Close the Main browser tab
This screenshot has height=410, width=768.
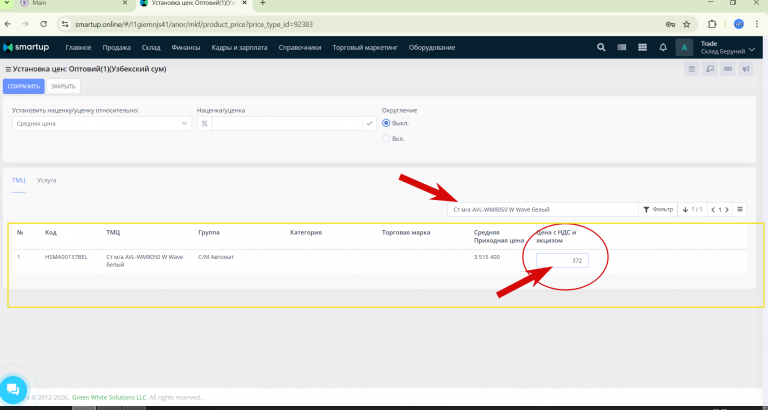click(125, 3)
